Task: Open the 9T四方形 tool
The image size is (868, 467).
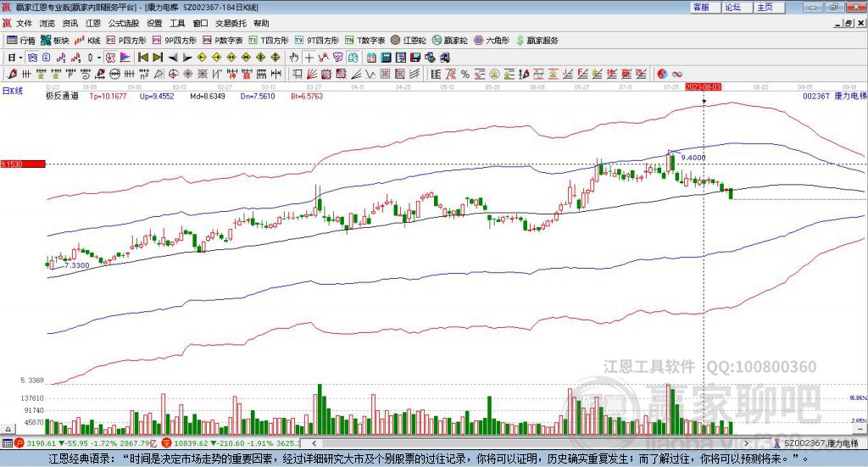Action: click(317, 41)
